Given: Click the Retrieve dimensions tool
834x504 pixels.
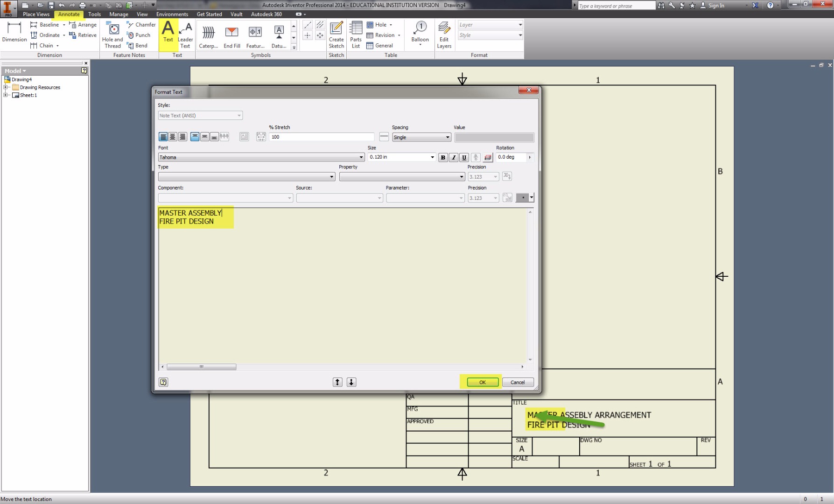Looking at the screenshot, I should [83, 35].
